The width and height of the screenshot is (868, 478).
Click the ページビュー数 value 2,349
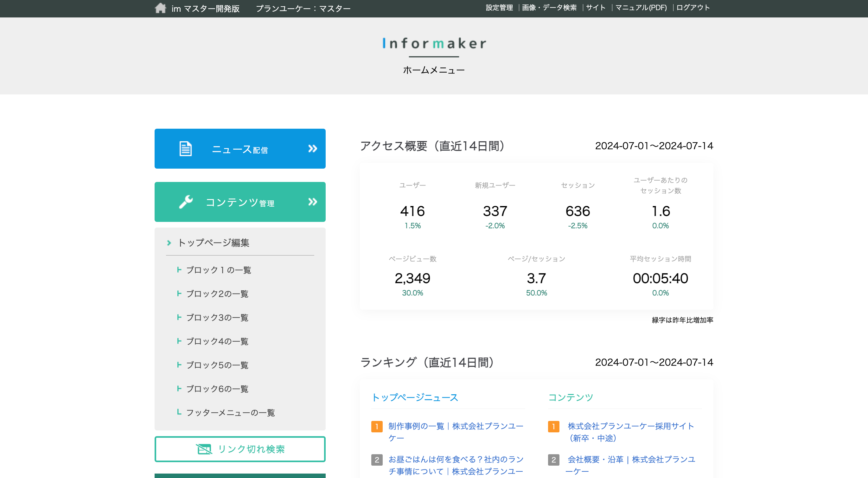pos(412,278)
